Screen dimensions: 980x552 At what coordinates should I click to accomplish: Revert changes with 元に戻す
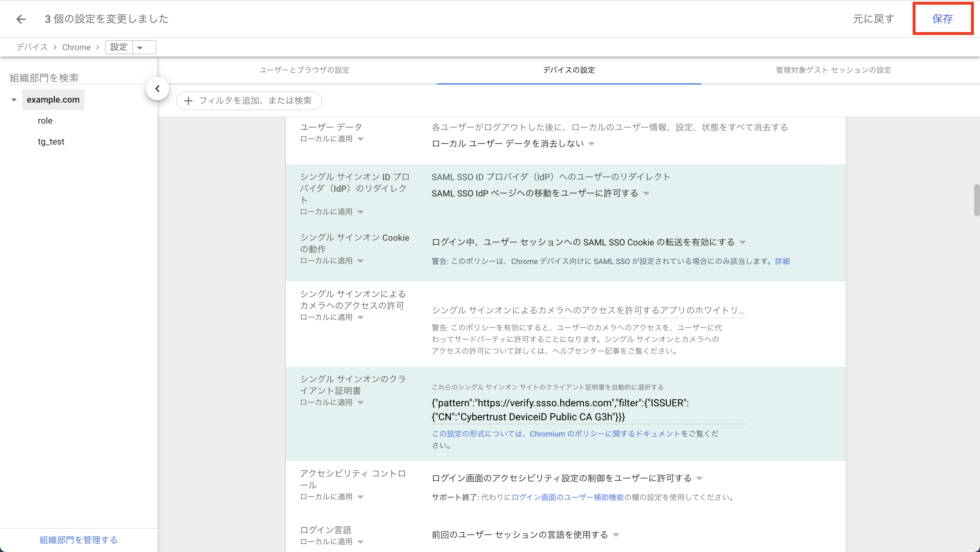(873, 19)
